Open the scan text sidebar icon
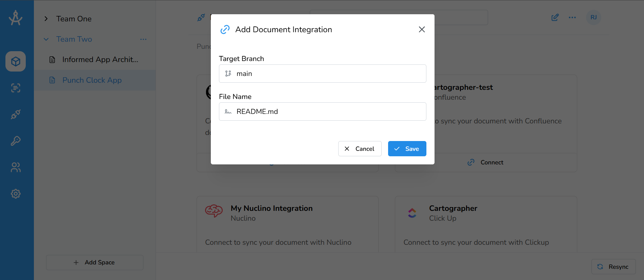644x280 pixels. click(16, 88)
